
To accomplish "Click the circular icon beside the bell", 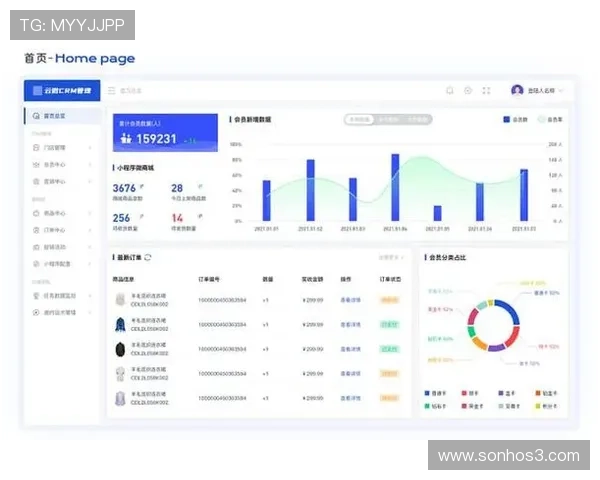I will tap(468, 91).
